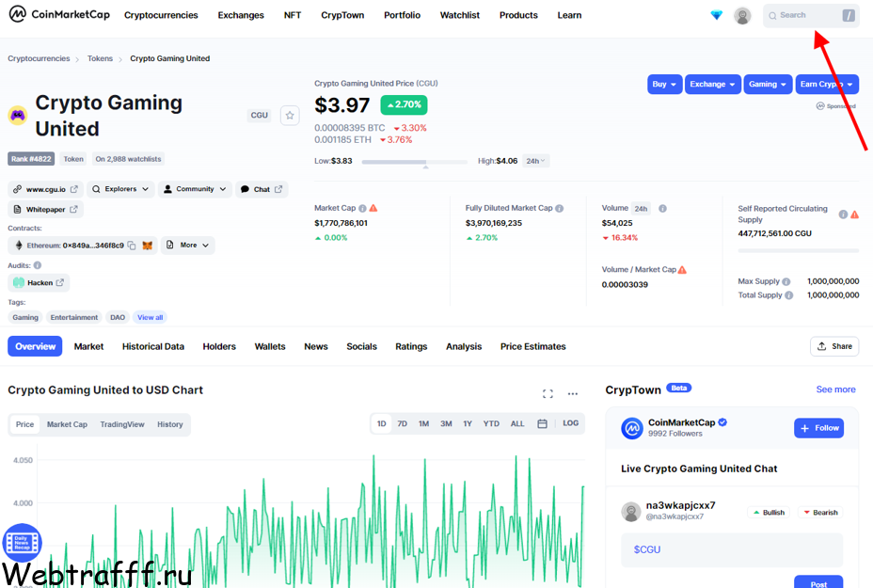Image resolution: width=873 pixels, height=588 pixels.
Task: Show Volume 24h info icon
Action: (662, 208)
